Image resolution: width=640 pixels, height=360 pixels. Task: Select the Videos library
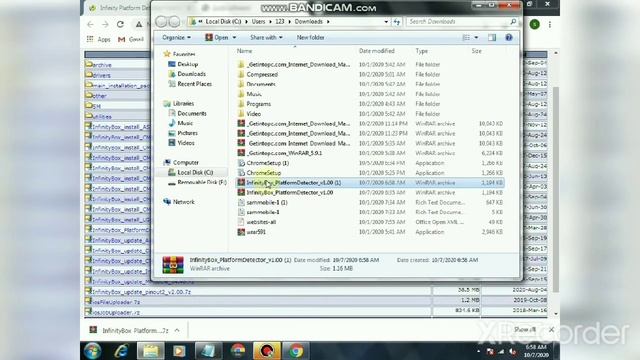pos(186,143)
